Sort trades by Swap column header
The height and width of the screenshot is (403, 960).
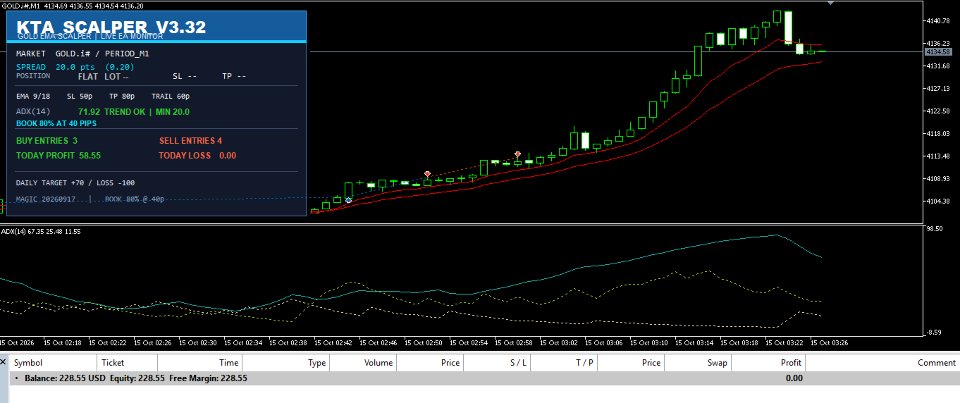(x=698, y=363)
